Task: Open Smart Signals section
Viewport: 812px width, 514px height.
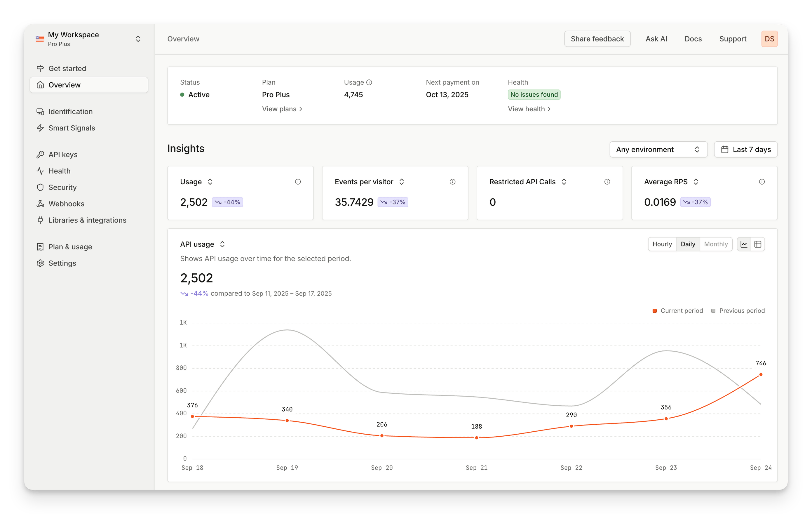Action: pyautogui.click(x=89, y=128)
